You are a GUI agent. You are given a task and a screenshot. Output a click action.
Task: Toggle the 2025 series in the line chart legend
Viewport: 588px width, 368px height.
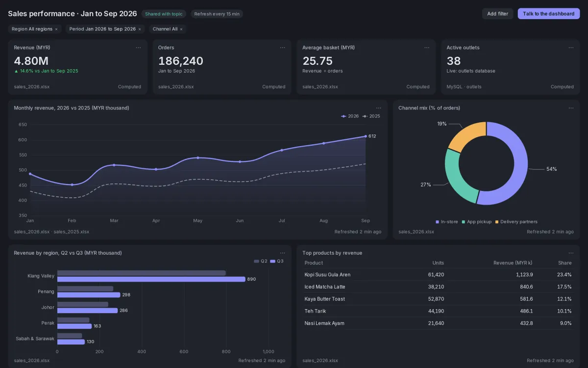pos(371,116)
